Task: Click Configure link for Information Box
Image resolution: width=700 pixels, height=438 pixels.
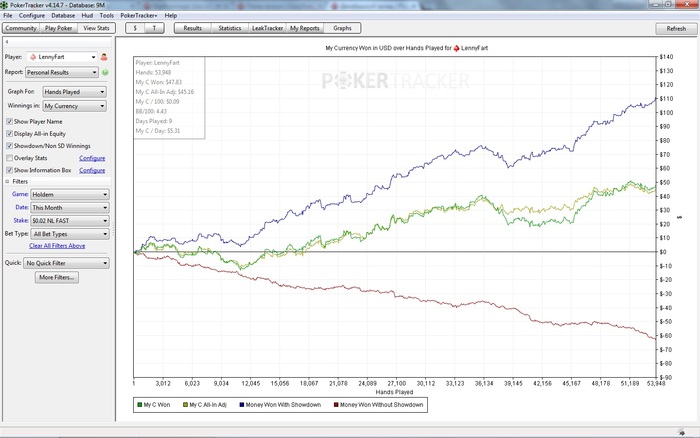Action: coord(92,170)
